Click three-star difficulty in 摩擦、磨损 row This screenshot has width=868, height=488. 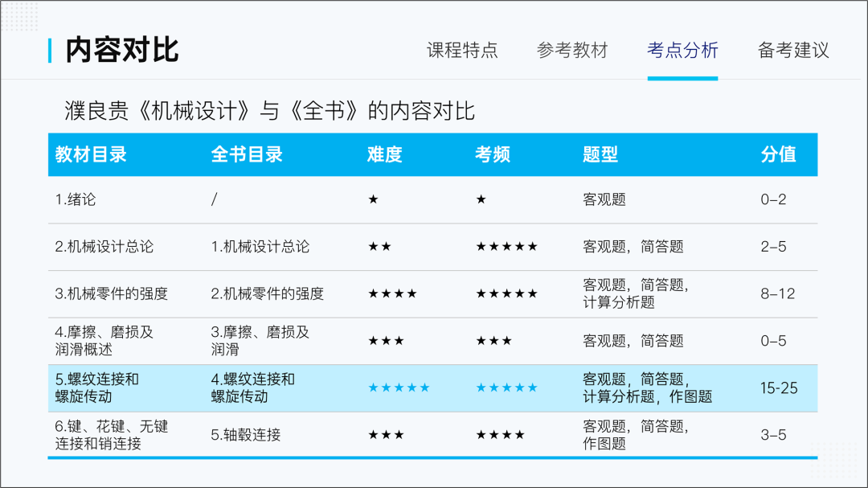tap(387, 341)
